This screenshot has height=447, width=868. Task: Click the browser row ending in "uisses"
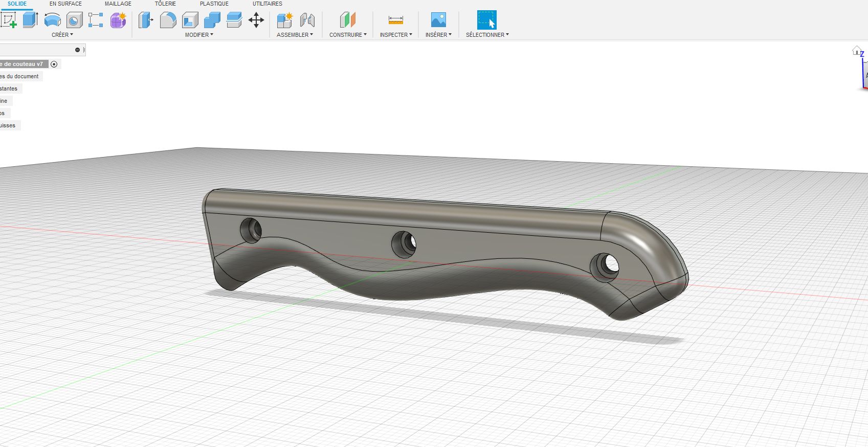pyautogui.click(x=10, y=125)
